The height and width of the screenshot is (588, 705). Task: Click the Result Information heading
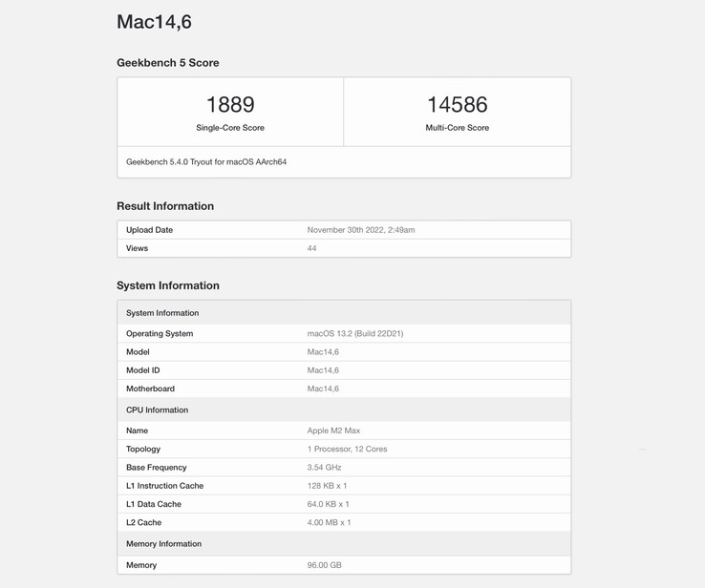click(165, 206)
